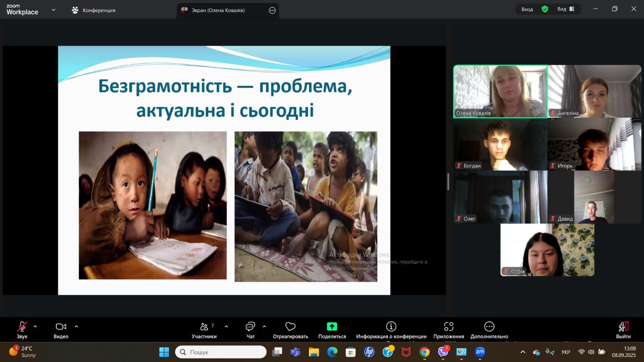The image size is (644, 362).
Task: Expand video options arrow next to Видео
Action: (x=76, y=326)
